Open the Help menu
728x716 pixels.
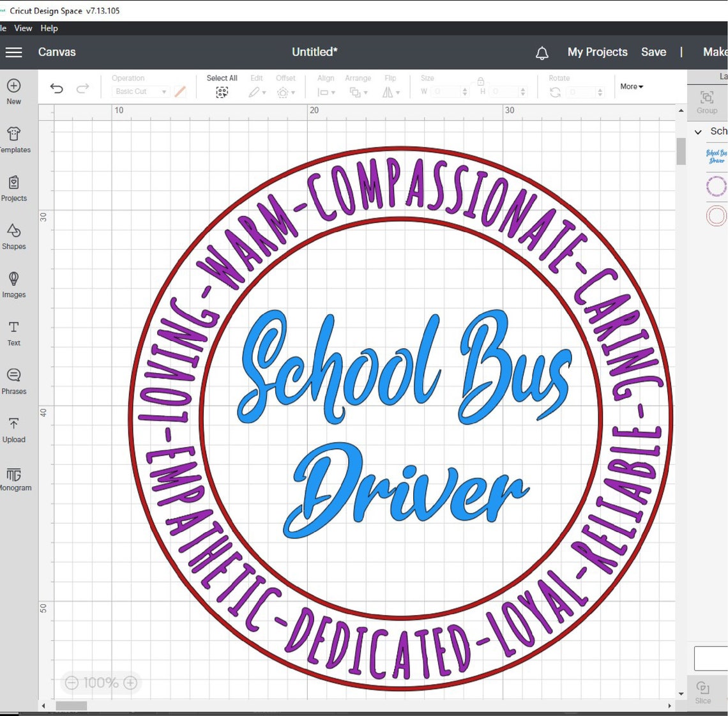[x=49, y=28]
